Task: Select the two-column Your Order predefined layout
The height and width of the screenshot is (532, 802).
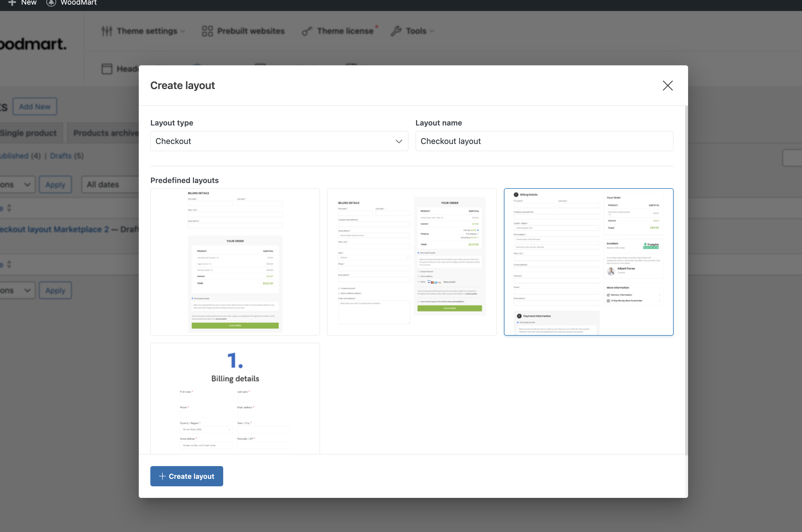Action: (x=411, y=262)
